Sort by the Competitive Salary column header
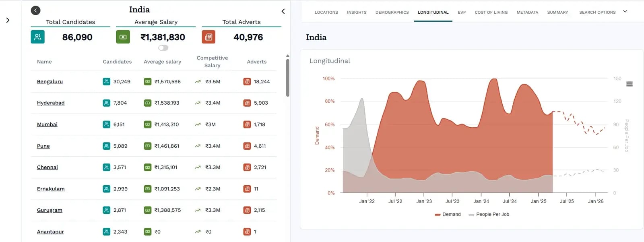This screenshot has height=242, width=644. 212,62
